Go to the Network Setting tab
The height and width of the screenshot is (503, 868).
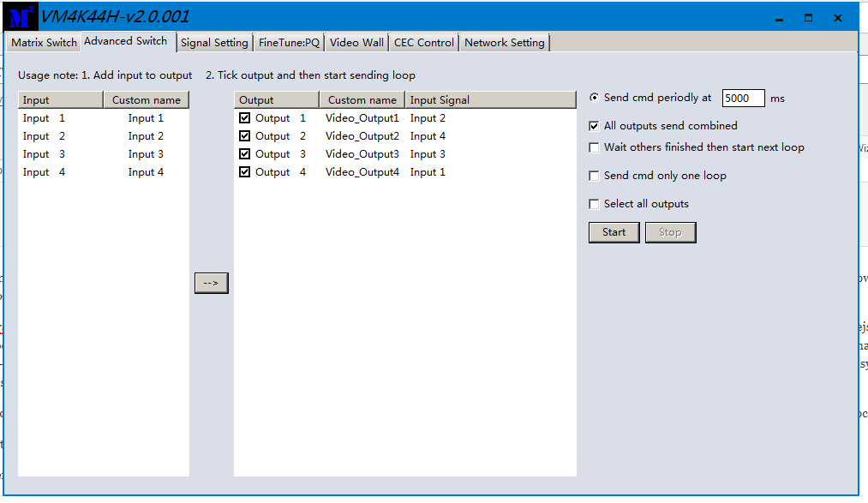(x=504, y=43)
